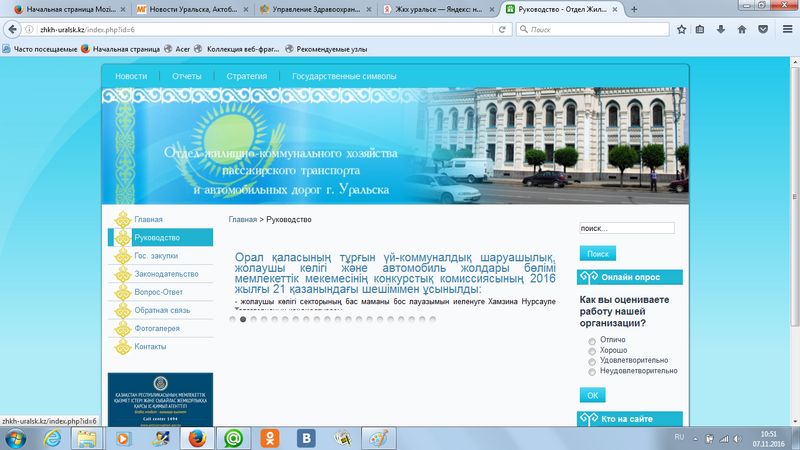Submit poll with the OK button
The image size is (800, 450).
click(592, 395)
